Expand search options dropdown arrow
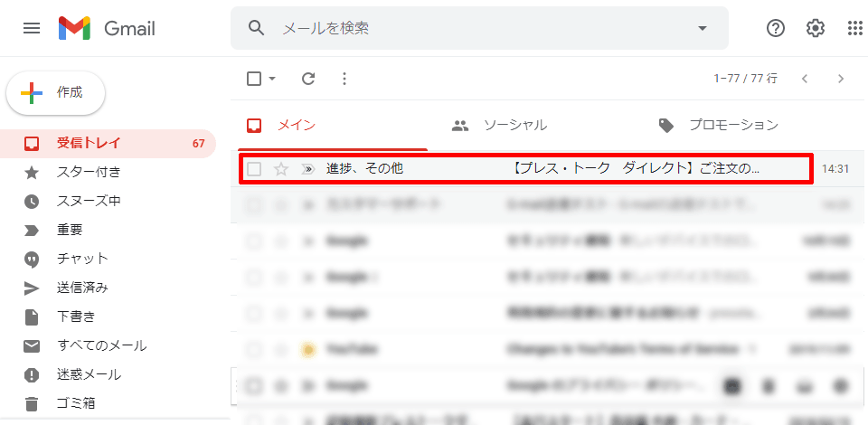This screenshot has height=425, width=868. (x=702, y=28)
